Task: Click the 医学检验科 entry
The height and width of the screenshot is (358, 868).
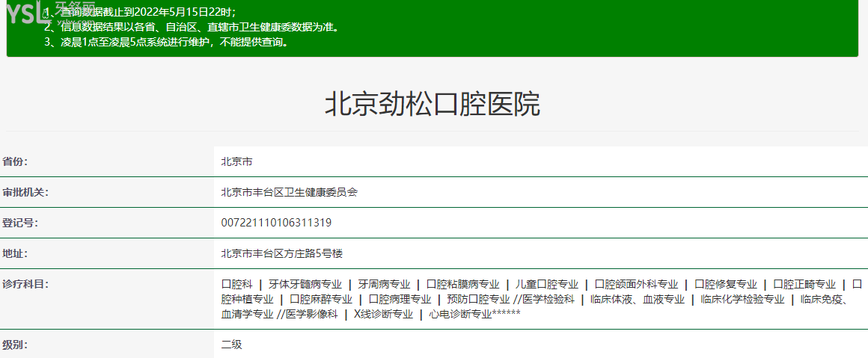Action: point(549,300)
